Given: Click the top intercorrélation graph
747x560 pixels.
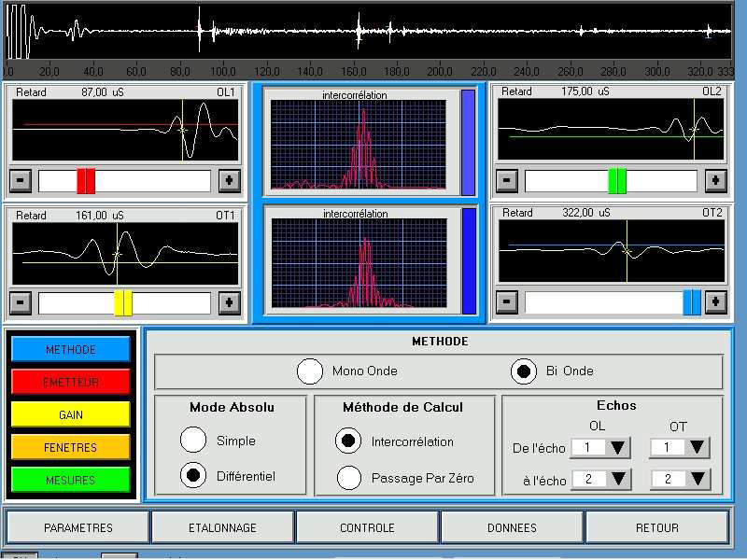Looking at the screenshot, I should (x=359, y=144).
